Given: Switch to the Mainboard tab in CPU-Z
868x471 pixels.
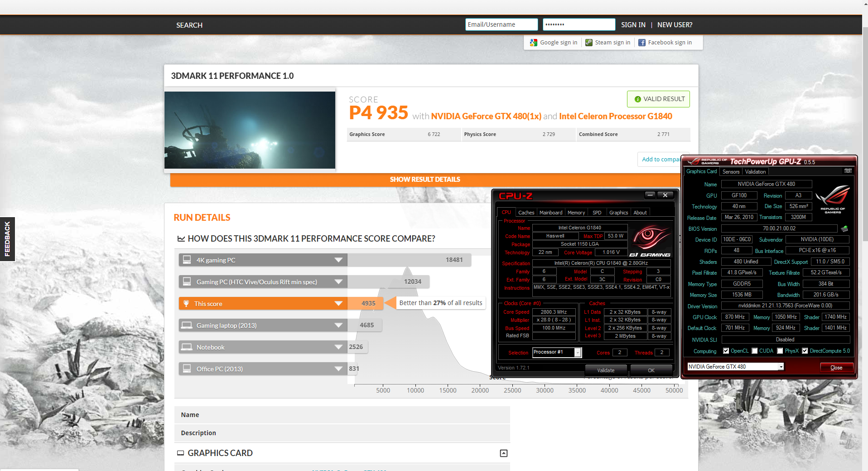Looking at the screenshot, I should click(551, 213).
